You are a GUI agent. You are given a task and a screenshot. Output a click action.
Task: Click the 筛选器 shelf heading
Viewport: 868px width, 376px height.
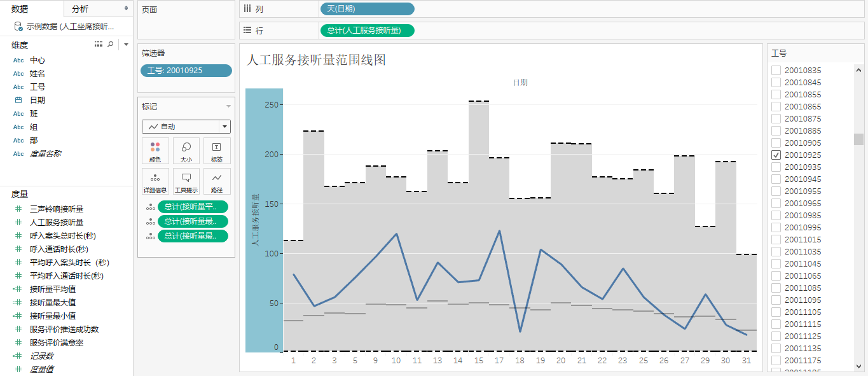click(153, 53)
